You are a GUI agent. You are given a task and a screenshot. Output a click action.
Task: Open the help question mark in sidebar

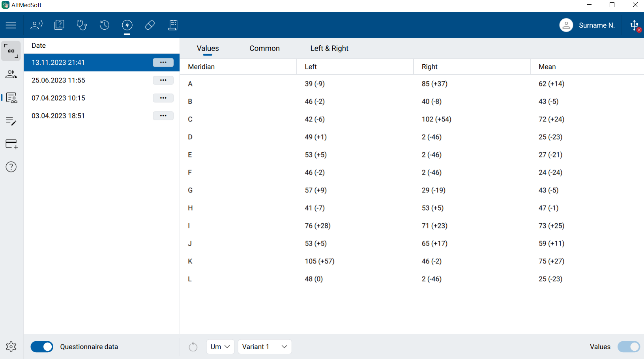[x=11, y=167]
